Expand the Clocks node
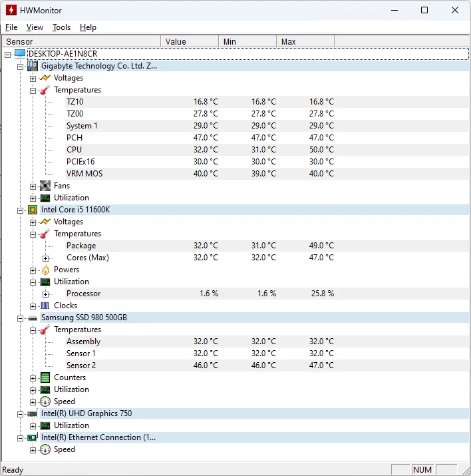 [x=33, y=306]
